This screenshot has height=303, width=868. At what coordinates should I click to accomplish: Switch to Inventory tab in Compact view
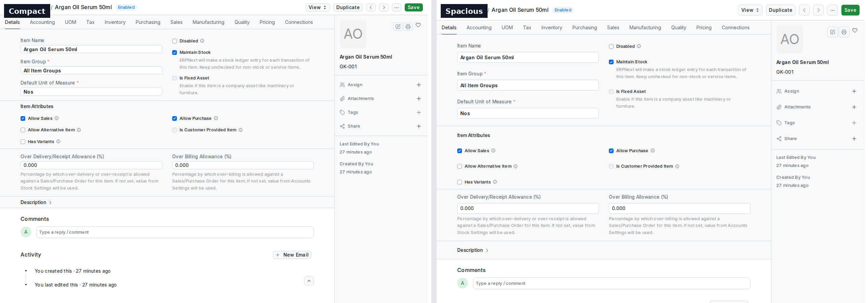[115, 22]
